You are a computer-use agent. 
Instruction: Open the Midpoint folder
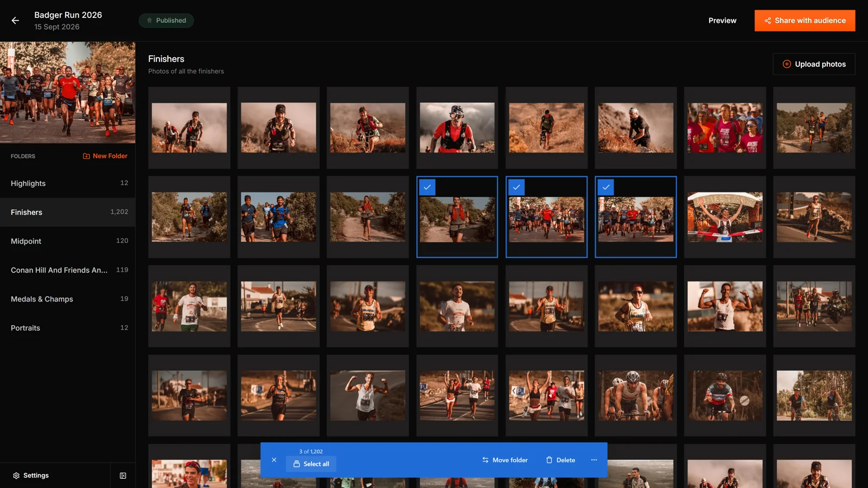click(x=68, y=241)
